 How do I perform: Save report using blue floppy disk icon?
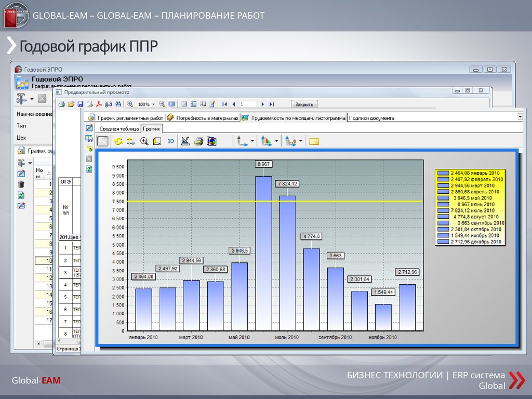(x=81, y=104)
